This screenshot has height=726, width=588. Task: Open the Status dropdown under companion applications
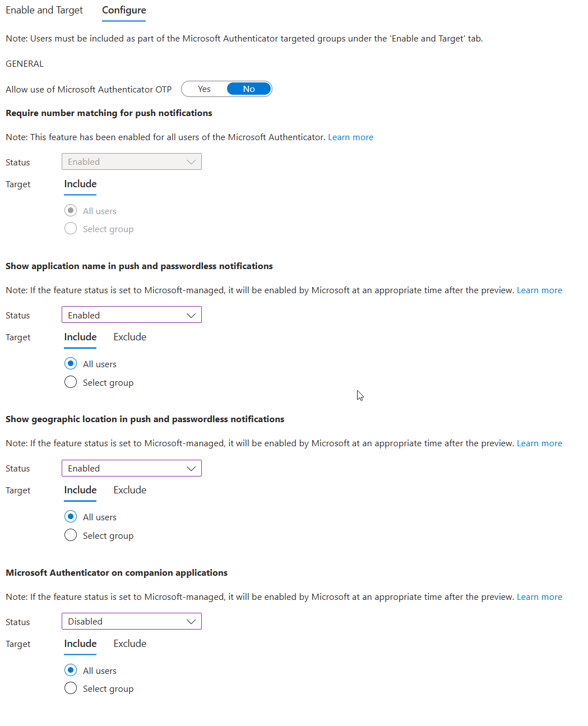tap(131, 621)
